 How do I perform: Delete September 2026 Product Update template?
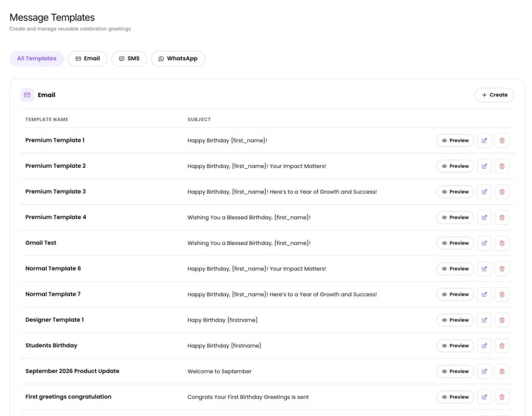(502, 371)
